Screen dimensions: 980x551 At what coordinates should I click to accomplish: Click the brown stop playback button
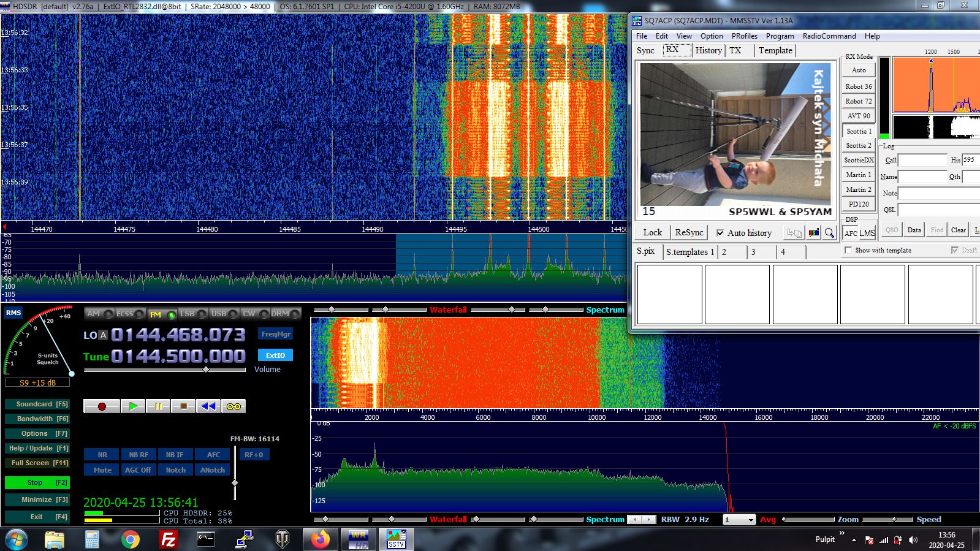183,406
